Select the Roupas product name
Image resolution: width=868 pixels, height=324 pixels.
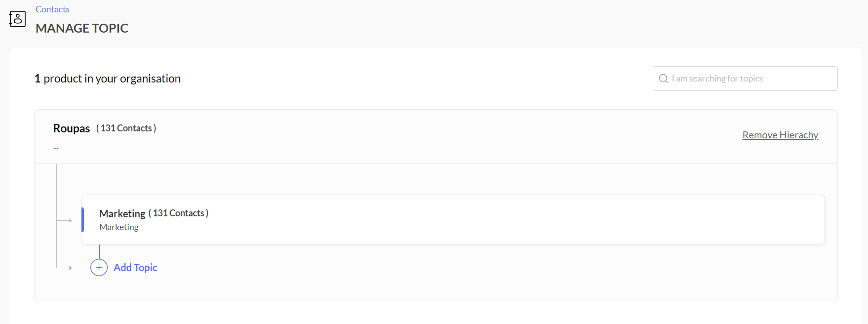coord(72,128)
